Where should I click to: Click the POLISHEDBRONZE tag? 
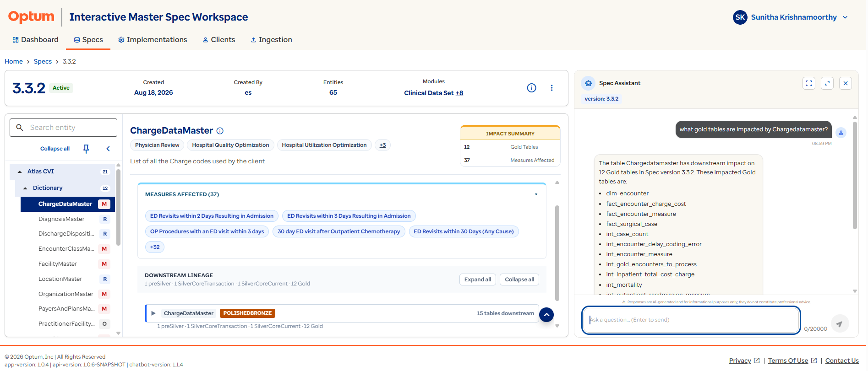point(247,313)
